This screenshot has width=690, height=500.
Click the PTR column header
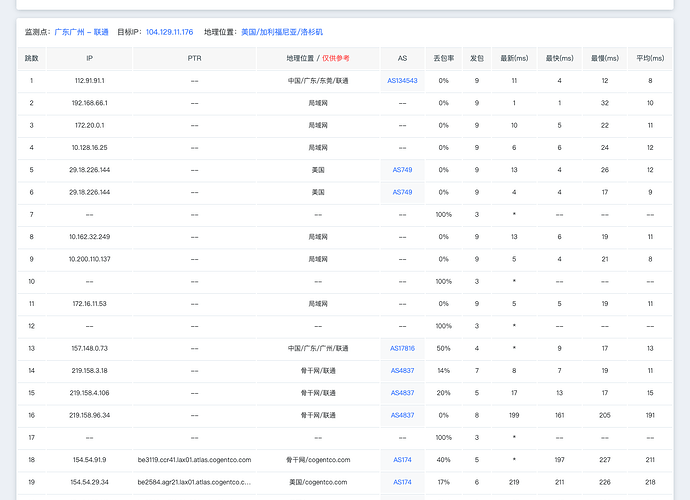point(195,58)
